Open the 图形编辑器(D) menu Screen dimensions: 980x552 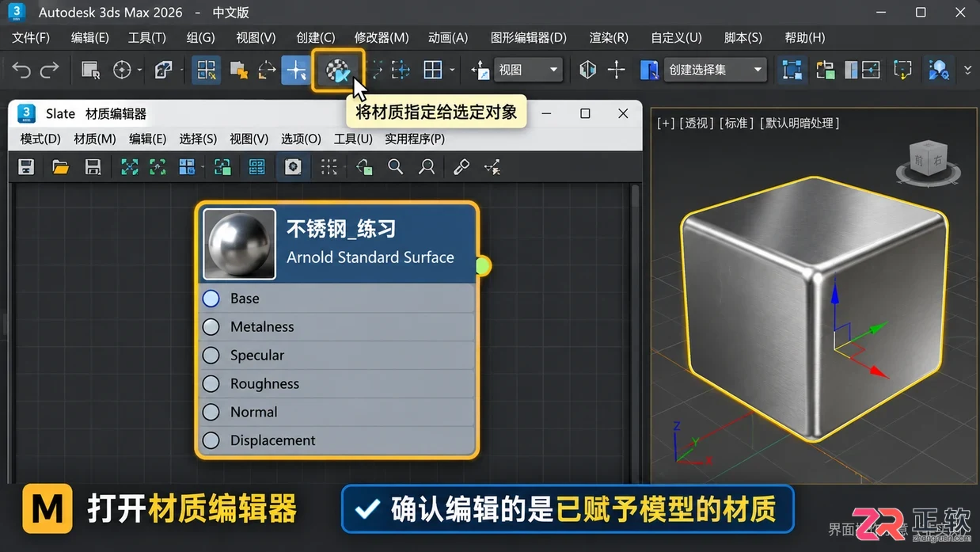[x=529, y=37]
